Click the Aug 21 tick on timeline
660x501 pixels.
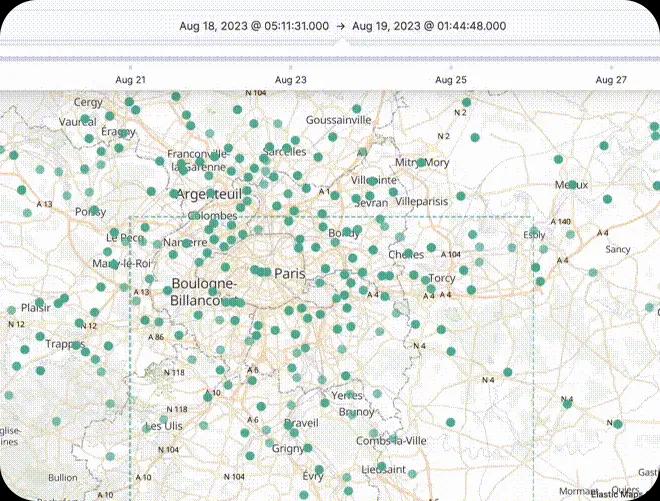[130, 79]
